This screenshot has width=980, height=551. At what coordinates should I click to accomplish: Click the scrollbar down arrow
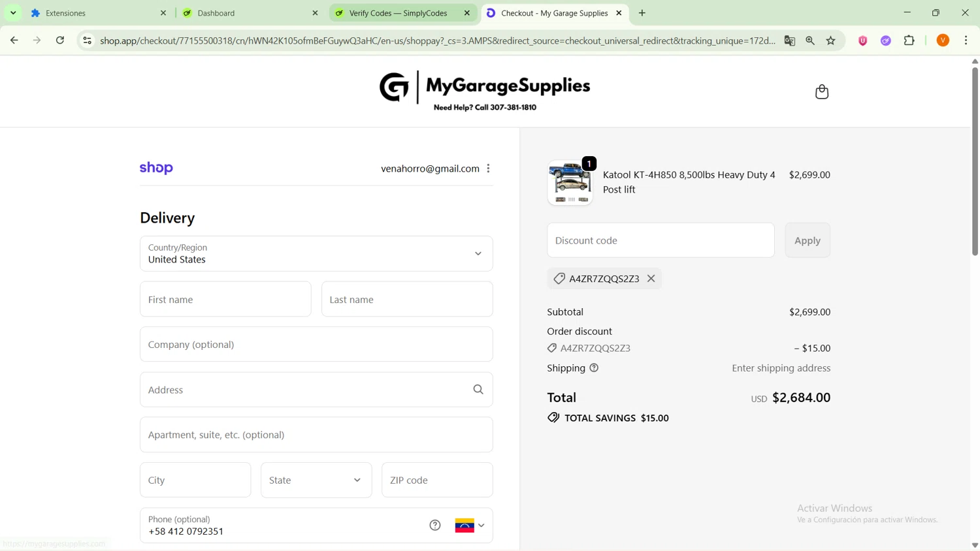(x=975, y=545)
